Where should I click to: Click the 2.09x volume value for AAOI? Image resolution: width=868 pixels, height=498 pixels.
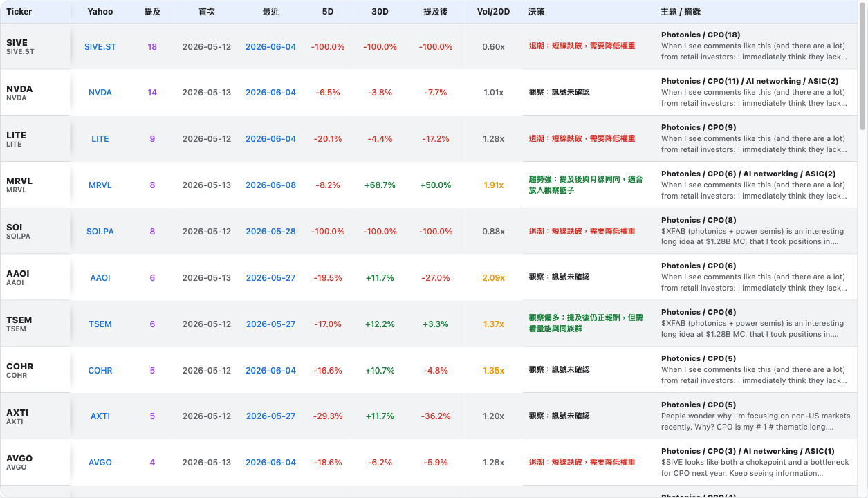coord(493,278)
